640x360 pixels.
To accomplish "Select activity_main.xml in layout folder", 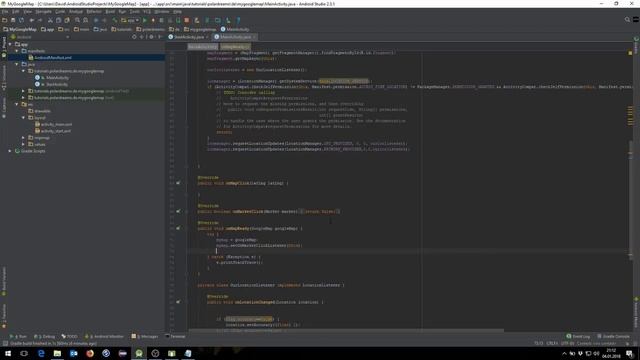I will (x=53, y=124).
